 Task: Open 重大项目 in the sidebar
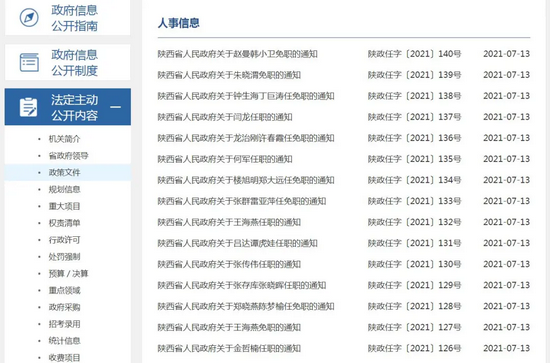coord(64,206)
